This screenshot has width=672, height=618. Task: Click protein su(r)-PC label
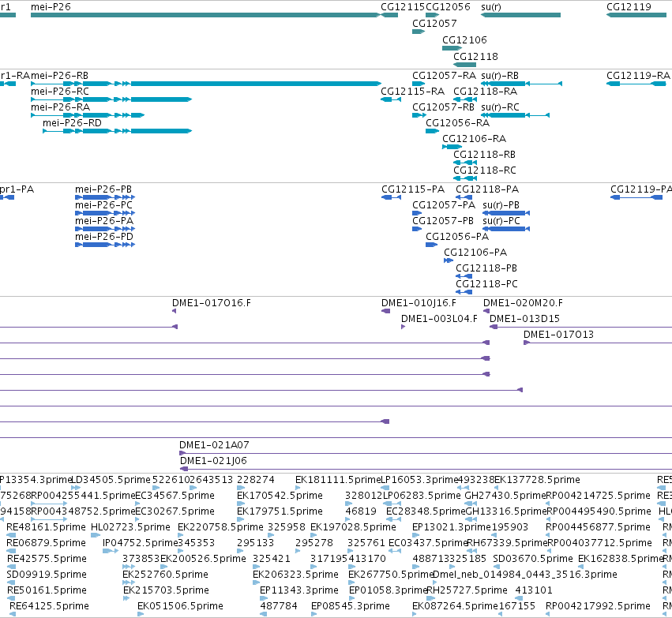click(x=501, y=221)
